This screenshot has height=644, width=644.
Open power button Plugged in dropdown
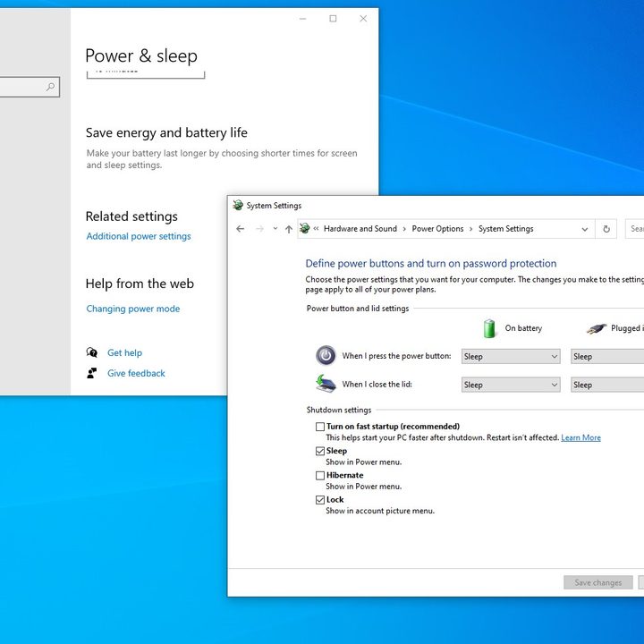click(x=607, y=357)
